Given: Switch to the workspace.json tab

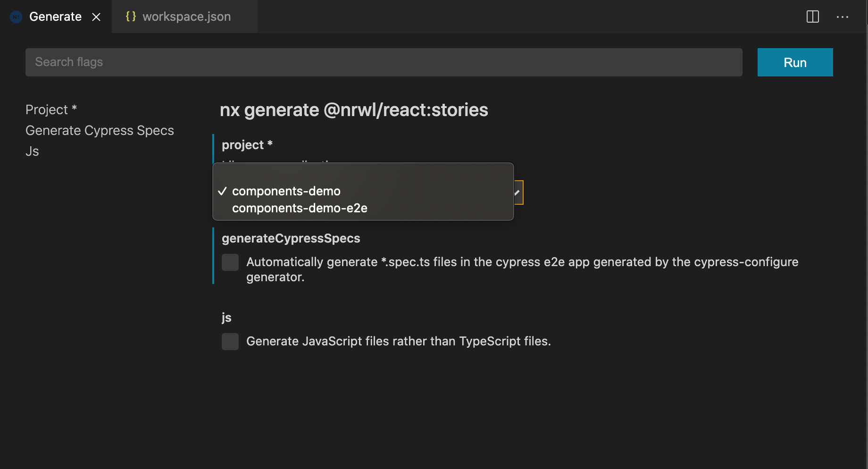Looking at the screenshot, I should (x=185, y=17).
